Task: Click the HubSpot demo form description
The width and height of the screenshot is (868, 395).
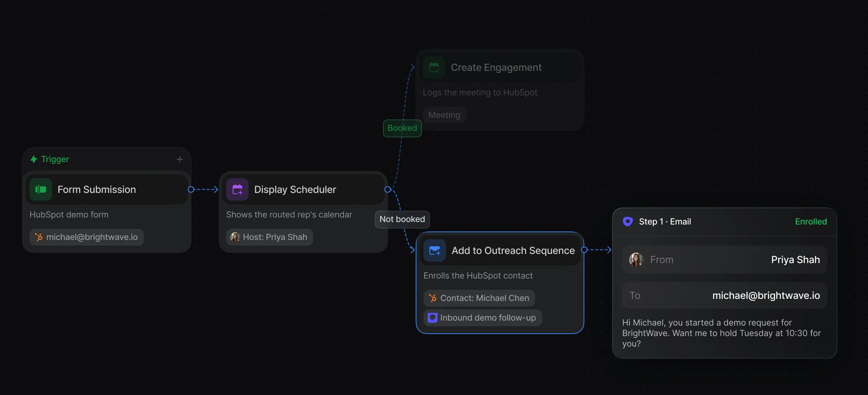Action: (69, 215)
